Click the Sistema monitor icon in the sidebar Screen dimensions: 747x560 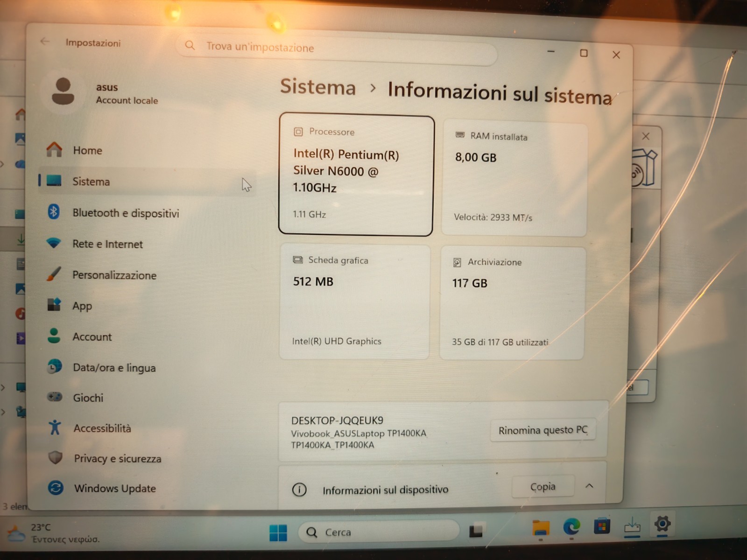54,181
